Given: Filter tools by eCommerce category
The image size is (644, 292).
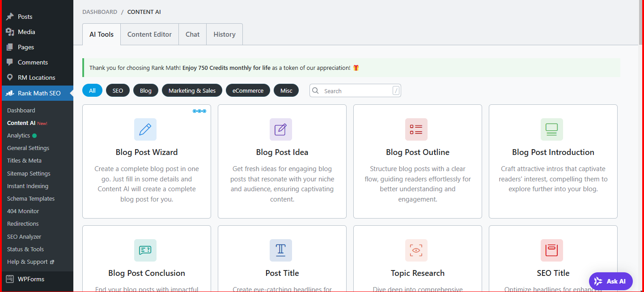Looking at the screenshot, I should coord(248,90).
